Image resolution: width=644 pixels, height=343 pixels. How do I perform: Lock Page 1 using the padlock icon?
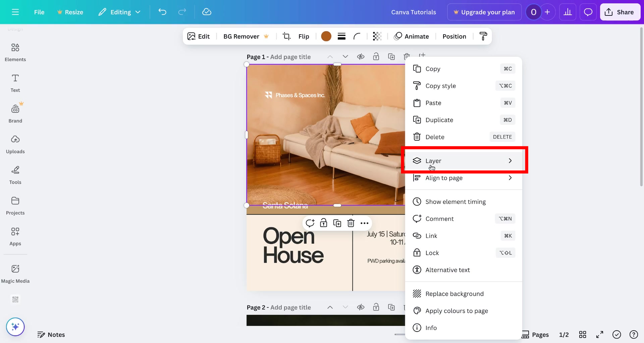point(376,56)
